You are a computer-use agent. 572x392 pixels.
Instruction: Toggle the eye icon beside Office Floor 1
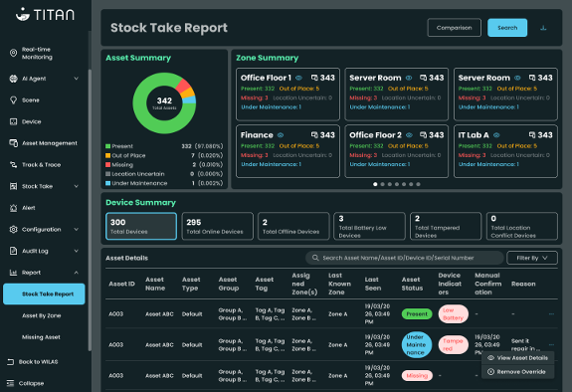[298, 78]
